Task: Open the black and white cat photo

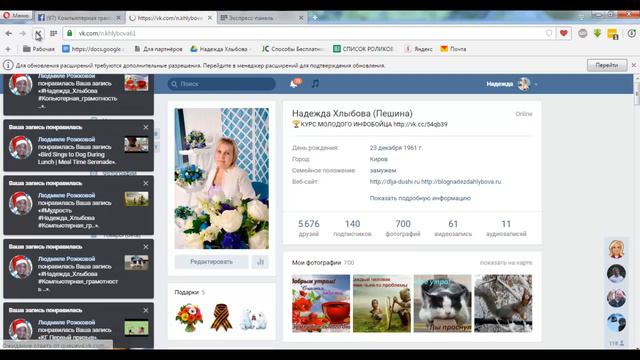Action: (x=442, y=303)
